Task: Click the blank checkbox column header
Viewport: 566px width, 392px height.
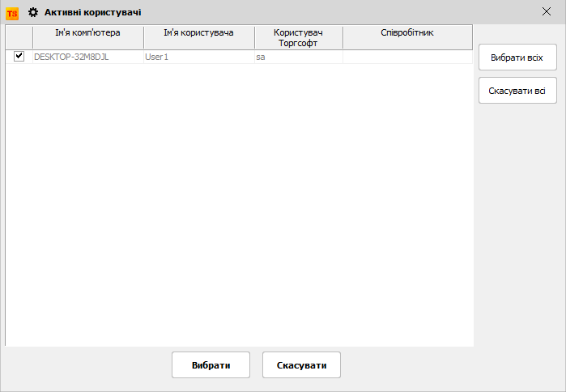Action: [19, 37]
